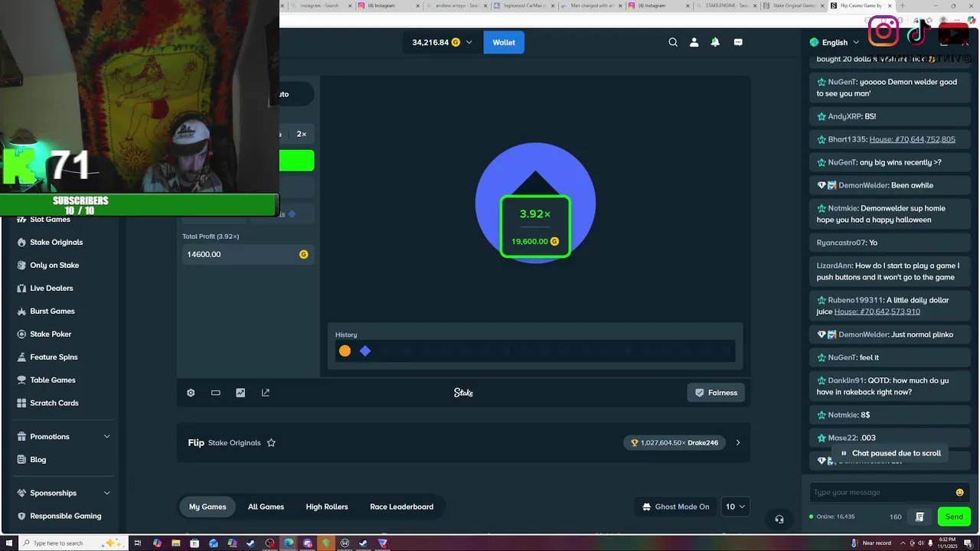Click Stake logo below the game

coord(463,393)
